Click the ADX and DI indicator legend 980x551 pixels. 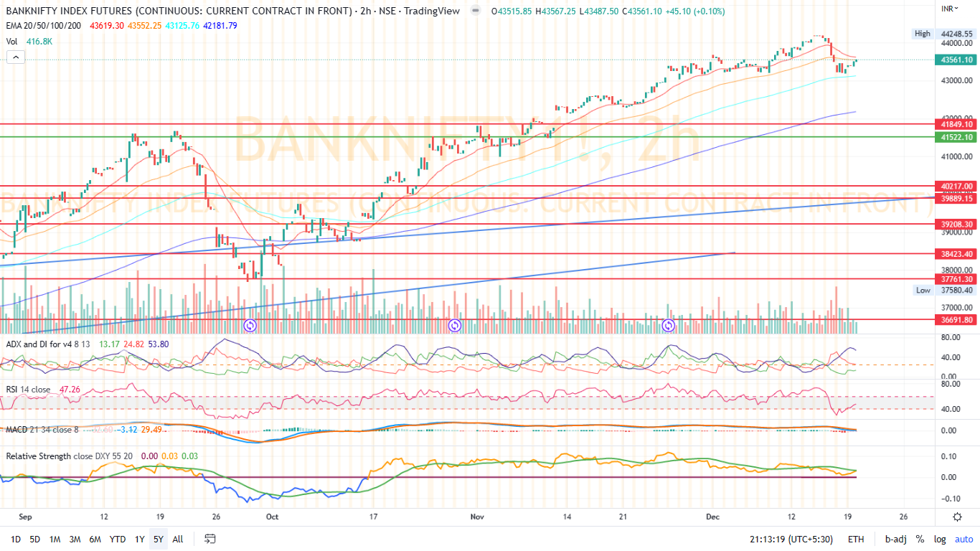(49, 344)
